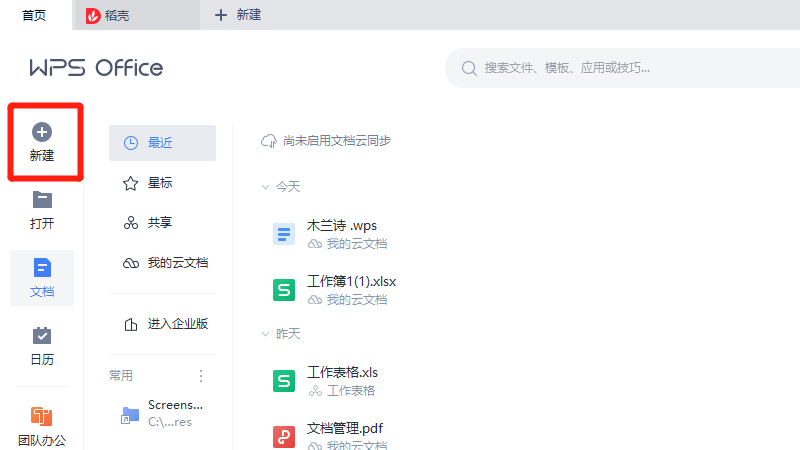Open the 打开 folder icon
This screenshot has height=450, width=800.
click(x=42, y=199)
